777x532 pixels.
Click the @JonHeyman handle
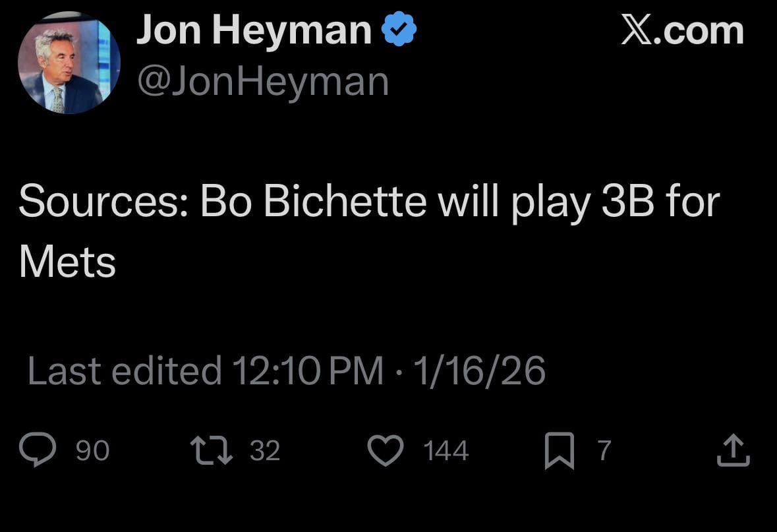click(262, 80)
